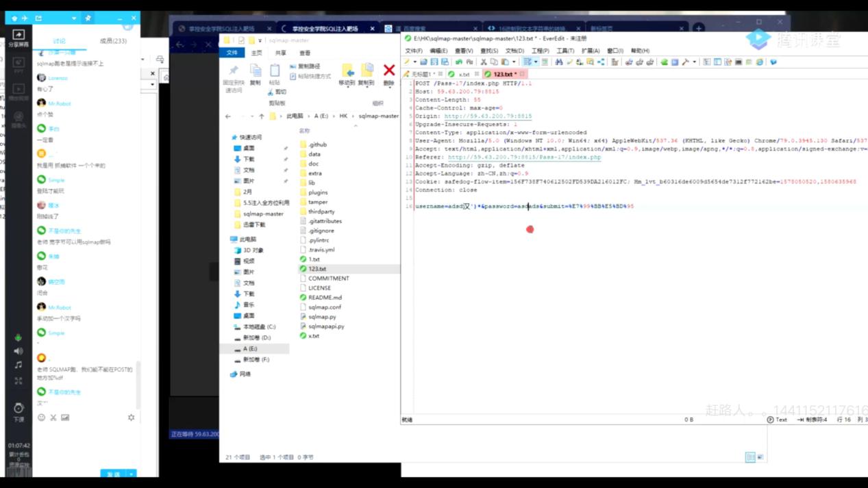Click the pin icon in classroom title bar
The height and width of the screenshot is (488, 868).
tap(88, 18)
